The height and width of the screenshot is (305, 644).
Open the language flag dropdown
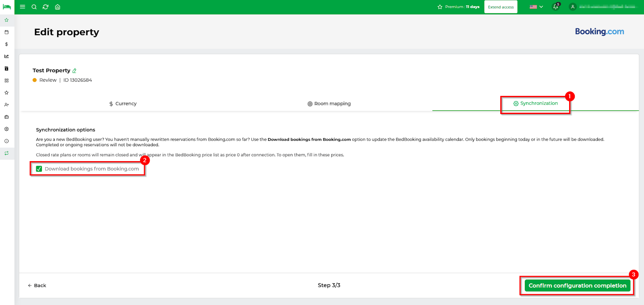(x=536, y=7)
